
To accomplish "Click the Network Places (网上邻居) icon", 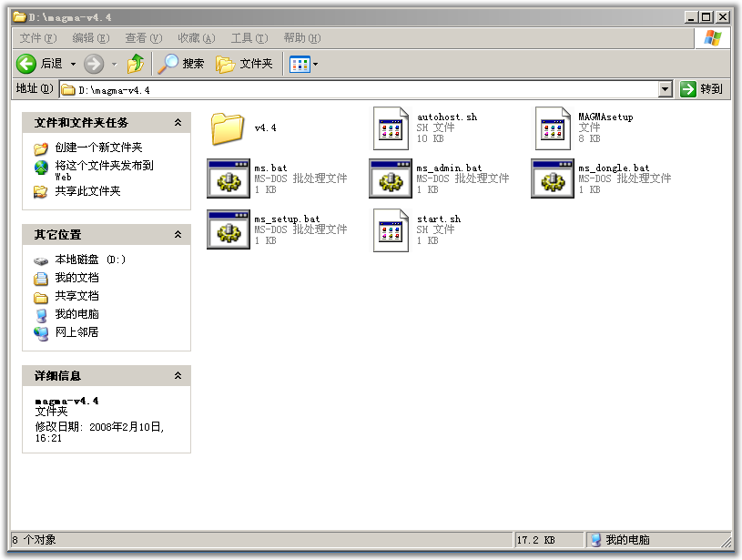I will 41,334.
